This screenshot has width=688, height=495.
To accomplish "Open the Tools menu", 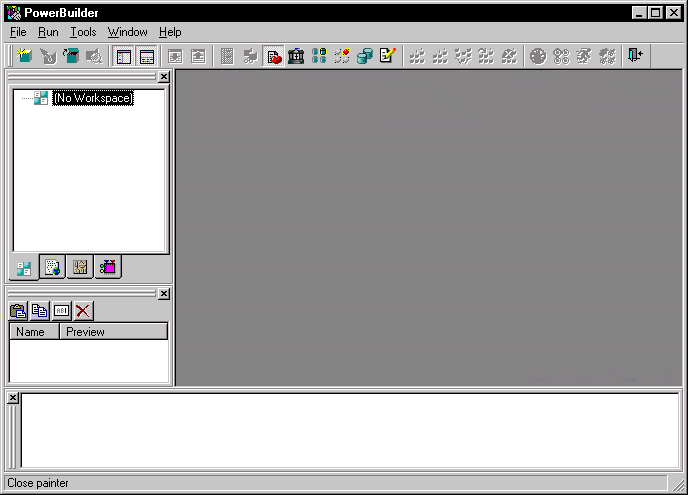I will coord(83,32).
